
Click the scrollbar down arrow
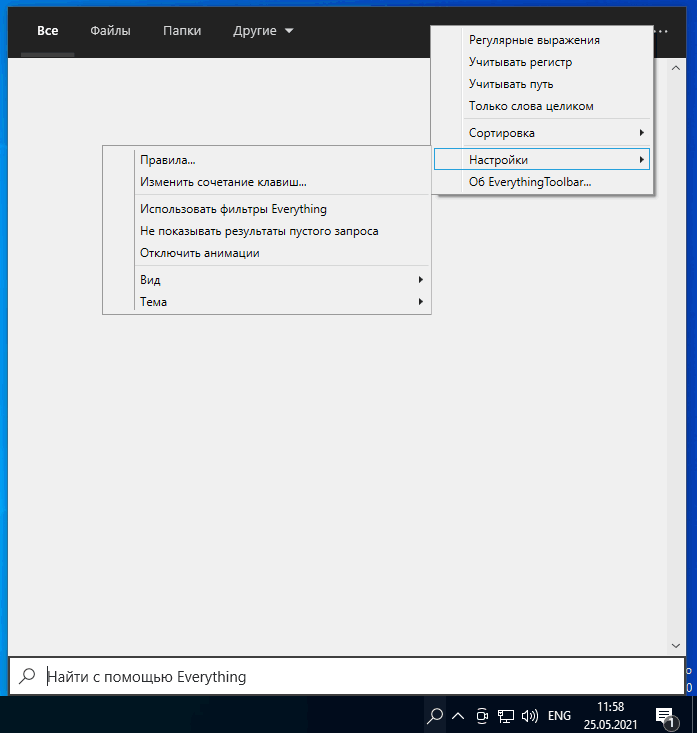[x=675, y=646]
